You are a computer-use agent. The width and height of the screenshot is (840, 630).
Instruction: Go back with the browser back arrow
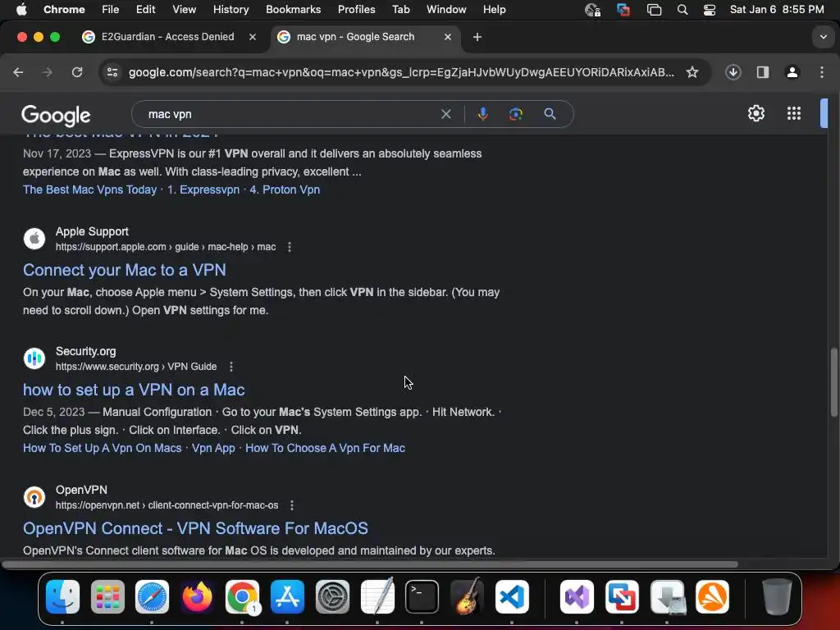[x=18, y=72]
